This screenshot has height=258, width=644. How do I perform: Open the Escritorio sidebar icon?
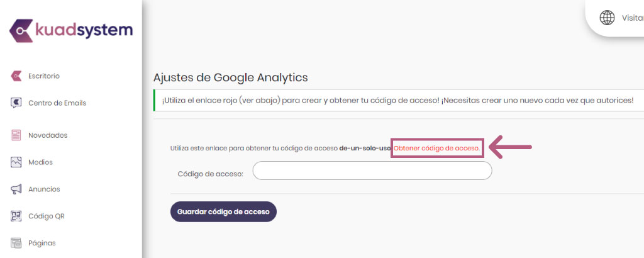[x=16, y=76]
